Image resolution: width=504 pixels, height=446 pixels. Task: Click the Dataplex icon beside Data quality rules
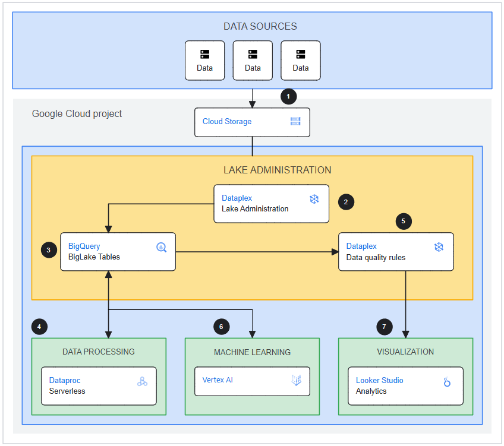(439, 247)
